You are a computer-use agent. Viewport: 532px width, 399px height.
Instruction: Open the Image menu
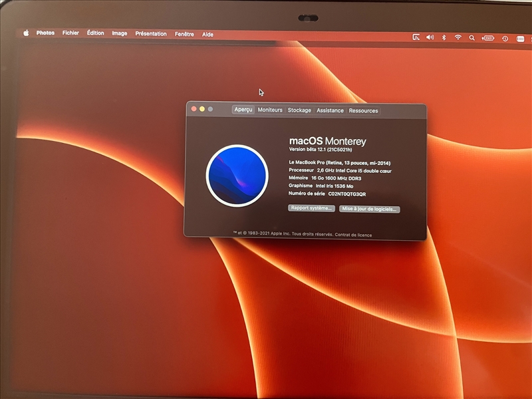click(120, 33)
